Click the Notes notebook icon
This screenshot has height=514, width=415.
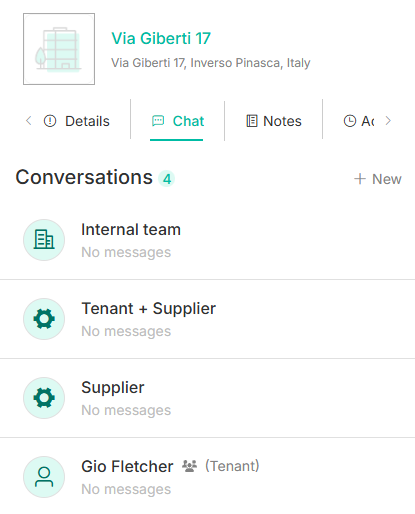252,121
